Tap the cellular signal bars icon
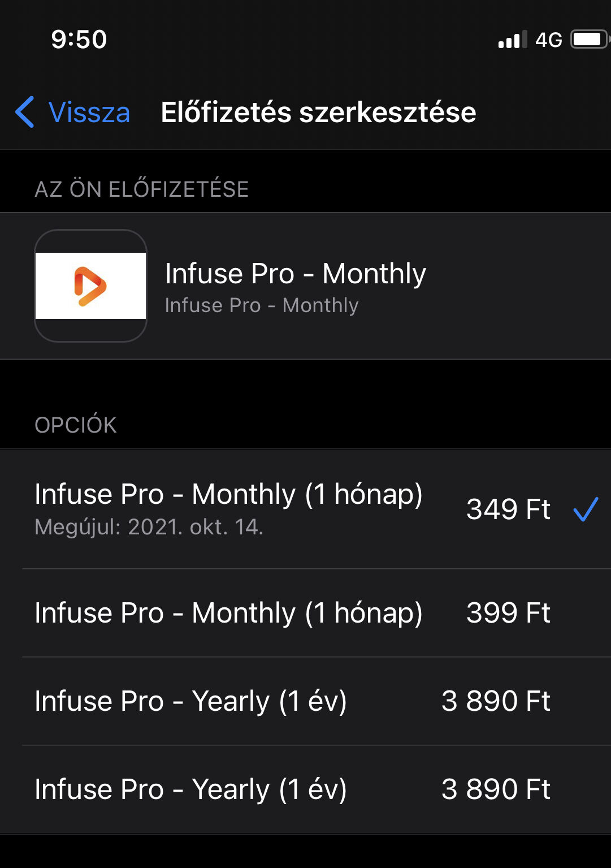Viewport: 611px width, 868px height. pos(512,40)
